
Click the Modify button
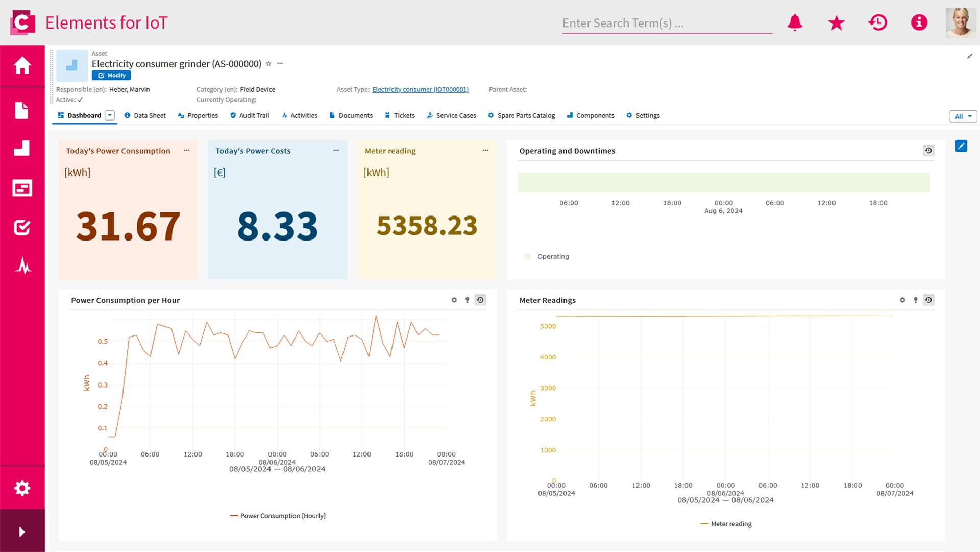pos(111,75)
